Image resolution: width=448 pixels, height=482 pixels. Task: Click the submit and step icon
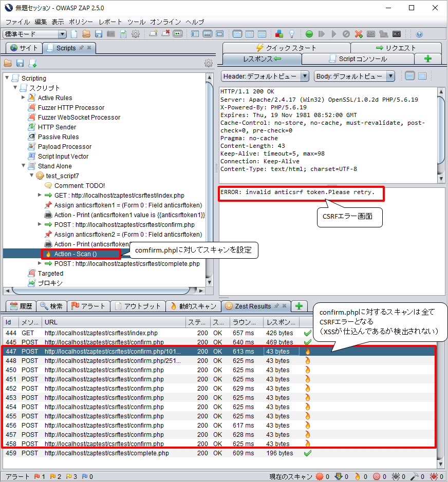[322, 34]
